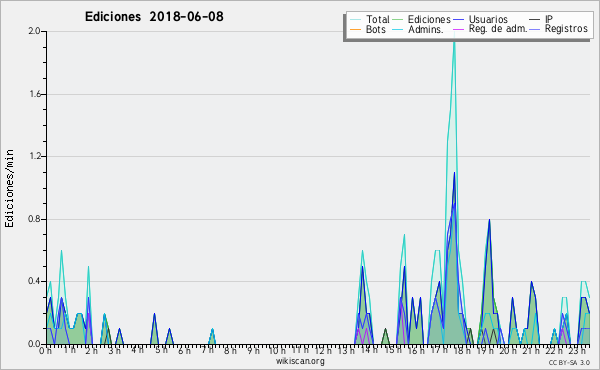Click the "3 h" hour label
The image size is (600, 370).
[114, 350]
